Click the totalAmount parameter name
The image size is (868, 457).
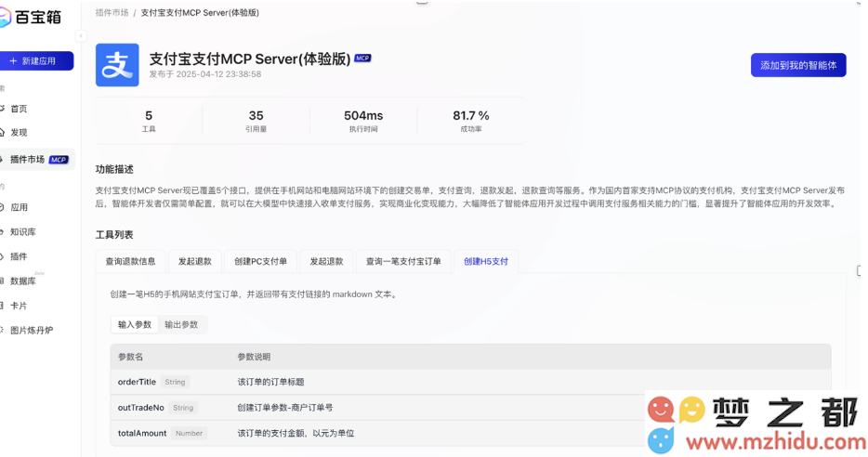click(x=141, y=433)
